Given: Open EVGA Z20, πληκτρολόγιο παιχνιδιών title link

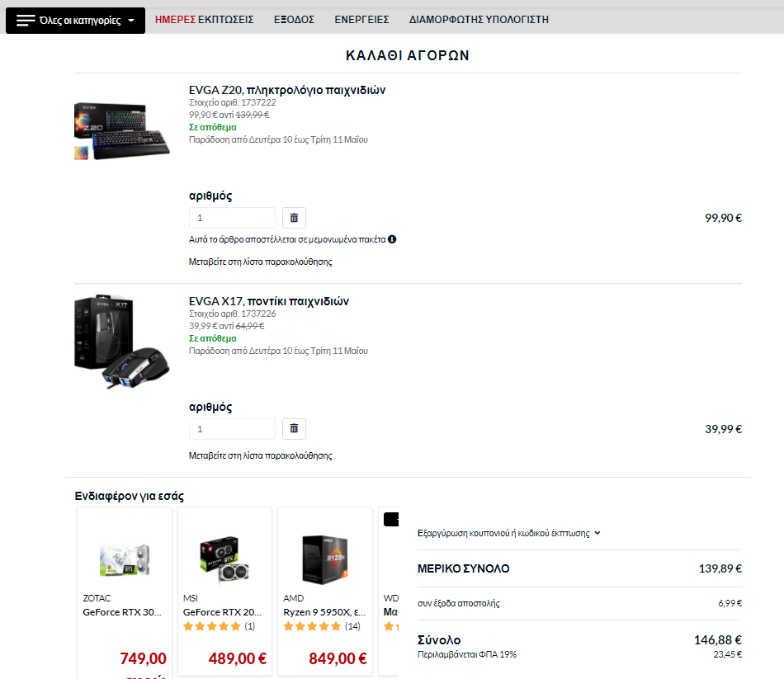Looking at the screenshot, I should (287, 90).
